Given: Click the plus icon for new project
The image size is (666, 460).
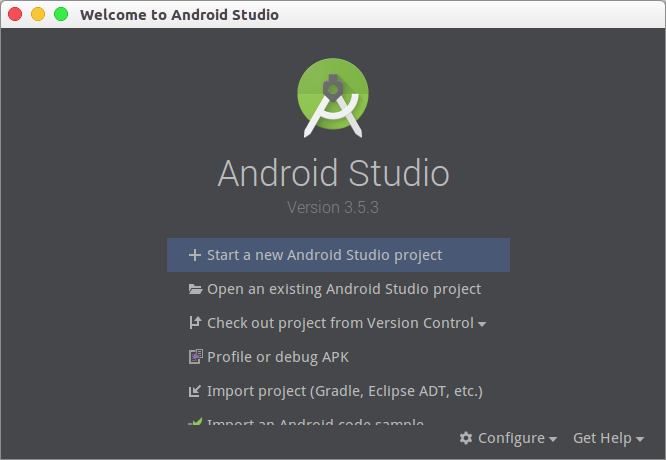Looking at the screenshot, I should (195, 255).
